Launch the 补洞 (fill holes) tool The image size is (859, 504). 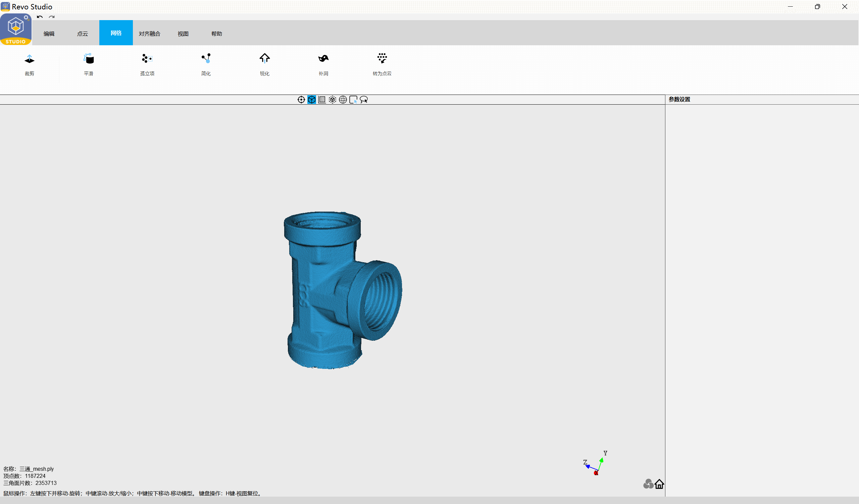coord(323,65)
